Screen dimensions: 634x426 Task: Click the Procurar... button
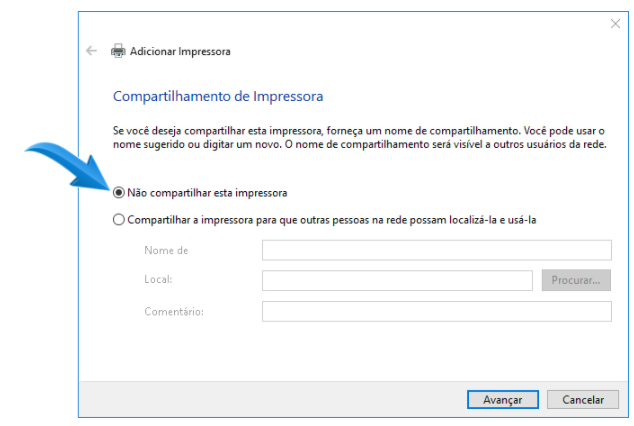[x=576, y=280]
